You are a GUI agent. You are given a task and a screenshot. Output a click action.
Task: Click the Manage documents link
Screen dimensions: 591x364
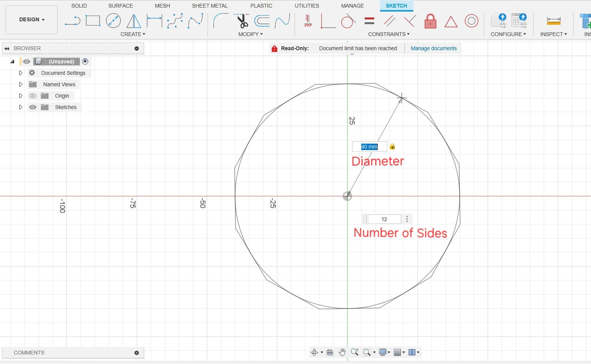[x=434, y=48]
